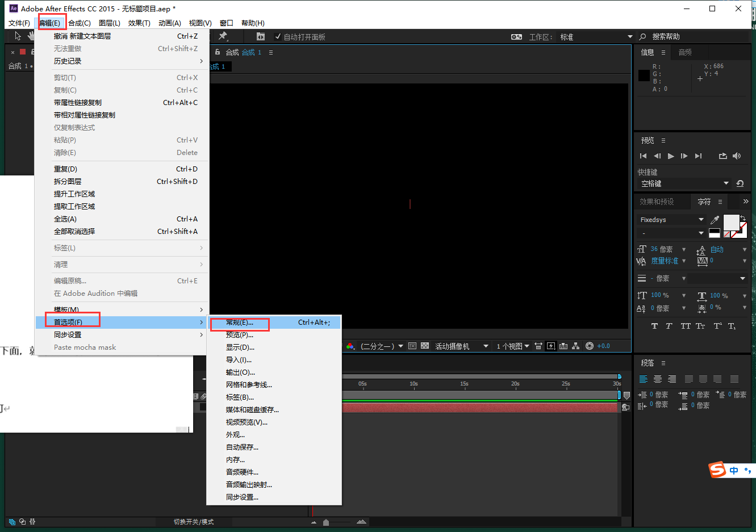Apply all caps TT button
The image size is (756, 532).
686,326
